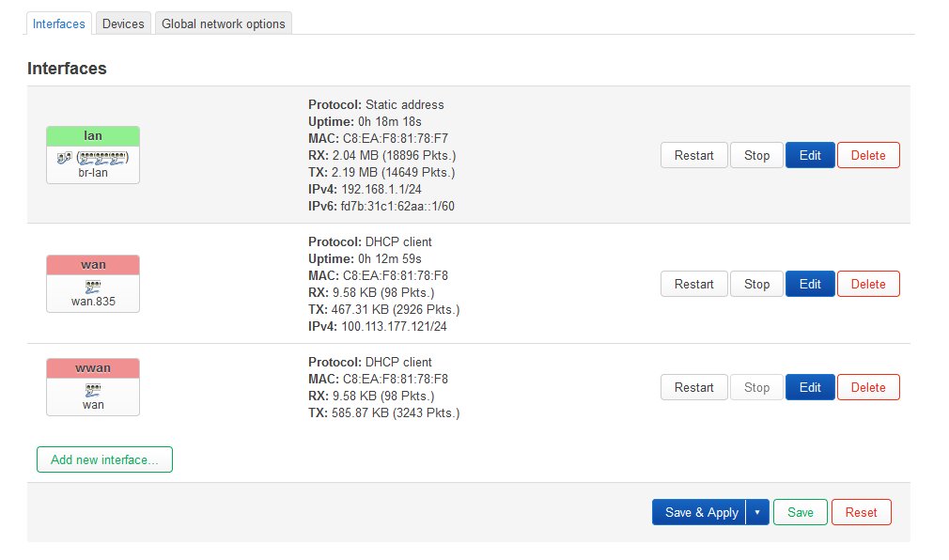The image size is (949, 560).
Task: Click the green Save button
Action: pyautogui.click(x=801, y=512)
